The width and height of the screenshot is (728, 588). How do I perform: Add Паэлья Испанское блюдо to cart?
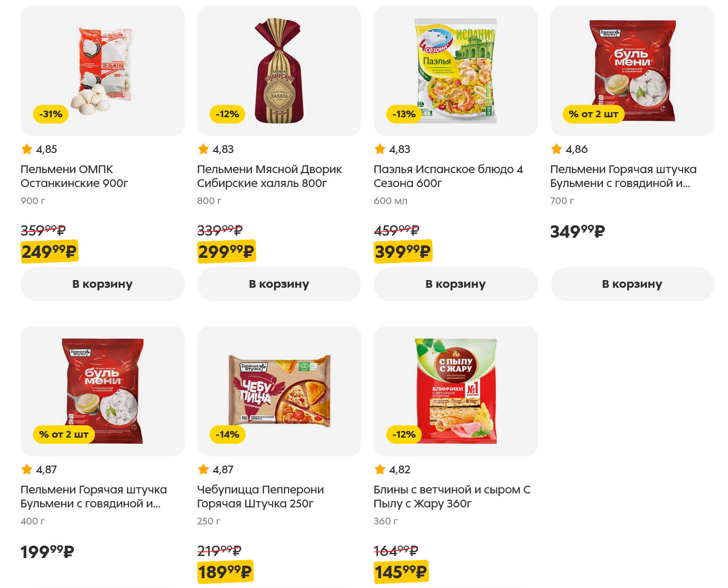pyautogui.click(x=455, y=284)
